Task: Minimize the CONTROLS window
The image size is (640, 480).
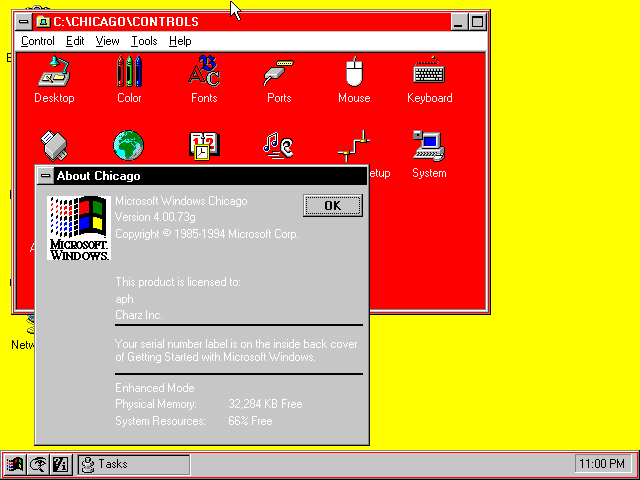Action: [458, 21]
